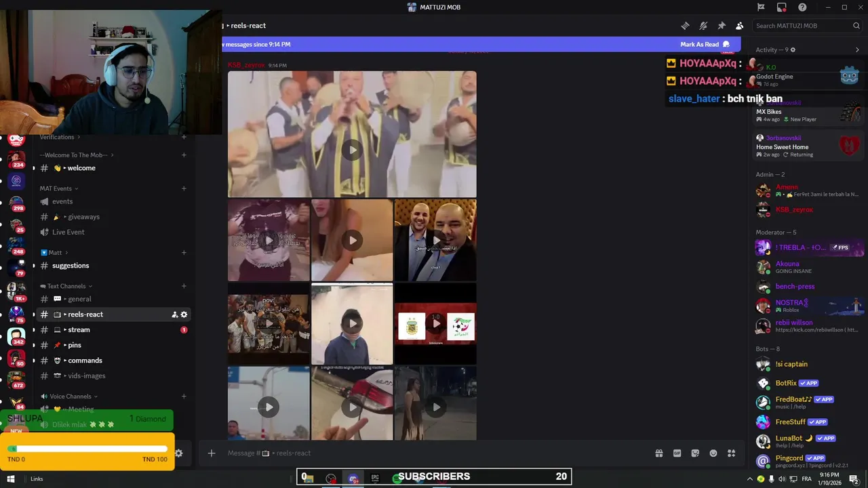Open the gift icon in message bar
This screenshot has width=868, height=488.
tap(658, 453)
